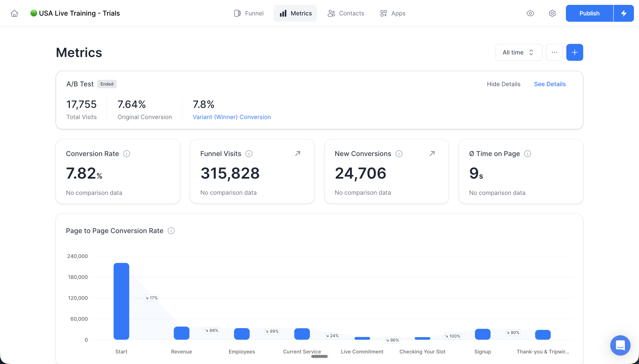The height and width of the screenshot is (364, 639).
Task: Click the green status dot beside funnel name
Action: [34, 13]
